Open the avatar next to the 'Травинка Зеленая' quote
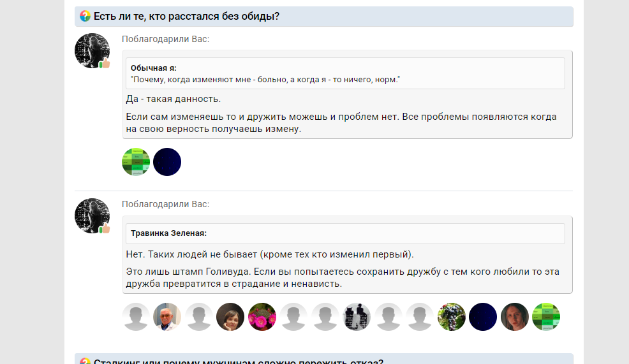The width and height of the screenshot is (629, 364). click(x=93, y=215)
